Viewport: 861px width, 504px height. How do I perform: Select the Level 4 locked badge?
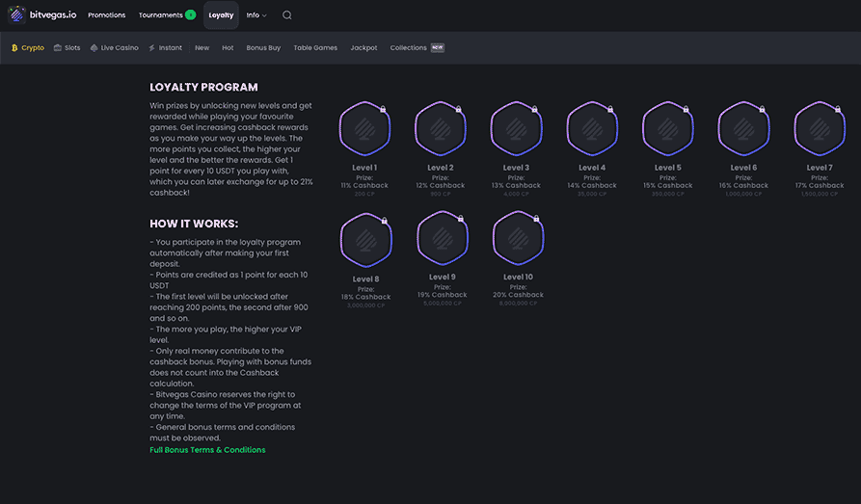coord(592,129)
